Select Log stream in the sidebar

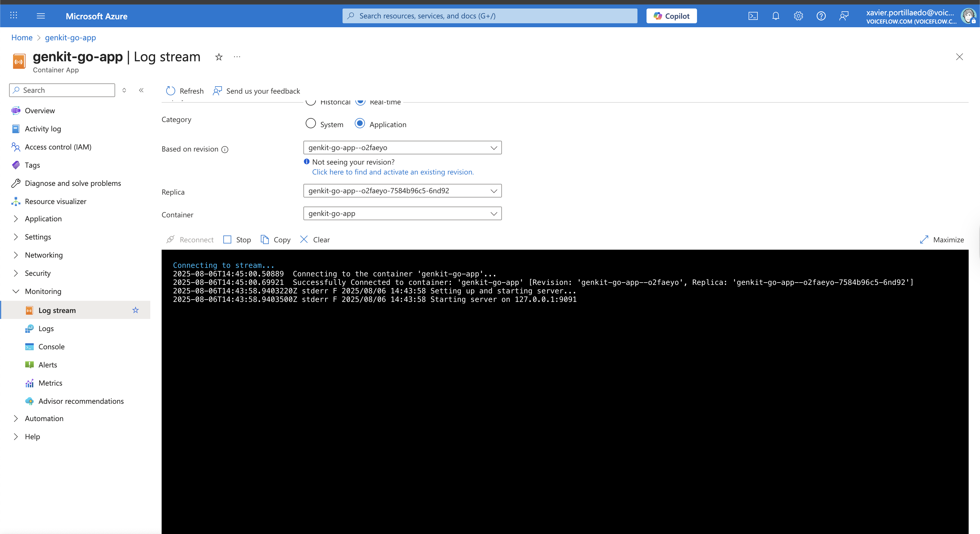tap(75, 310)
